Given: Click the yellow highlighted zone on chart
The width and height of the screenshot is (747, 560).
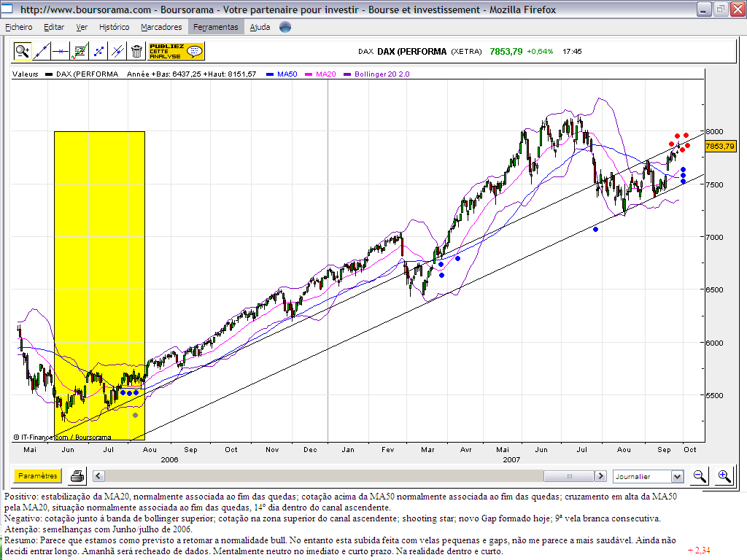Looking at the screenshot, I should point(99,286).
